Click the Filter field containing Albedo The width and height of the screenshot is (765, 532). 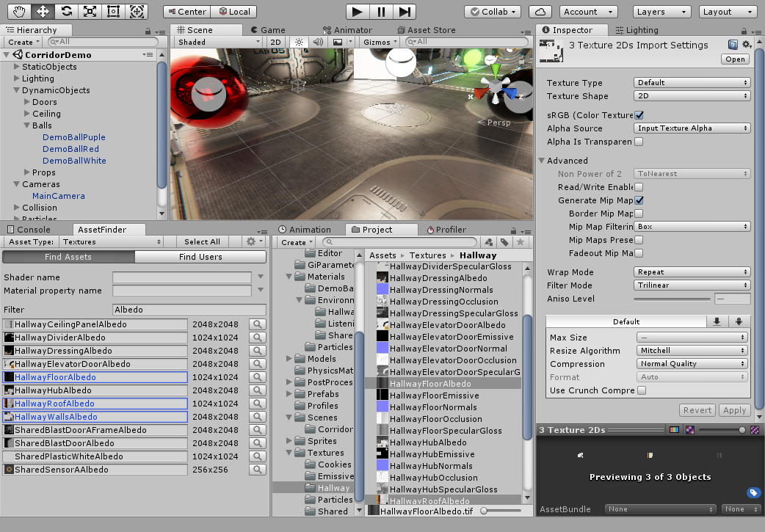click(189, 310)
